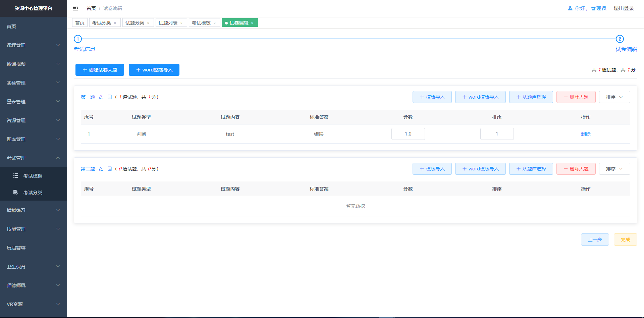Expand the 模拟练习 menu
644x318 pixels.
[x=34, y=210]
